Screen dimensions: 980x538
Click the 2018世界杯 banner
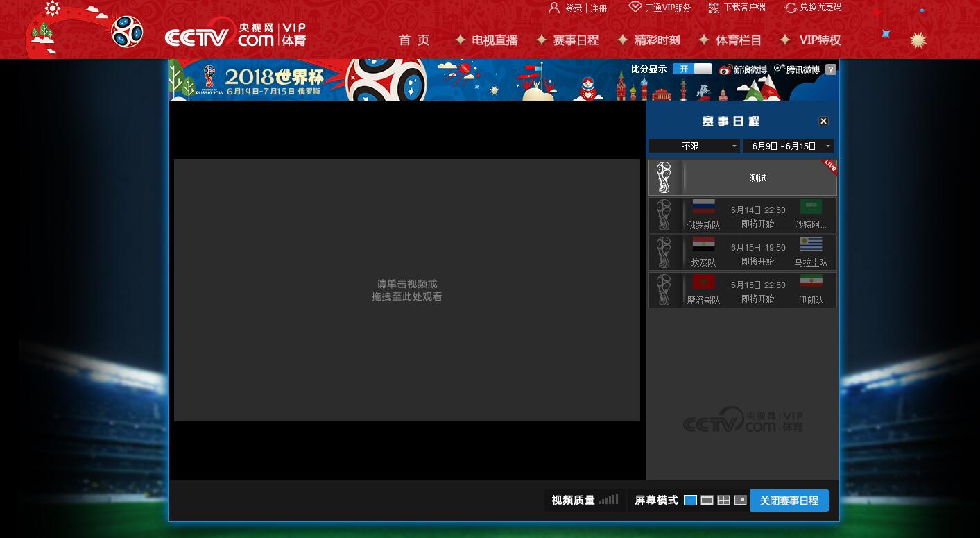coord(504,80)
